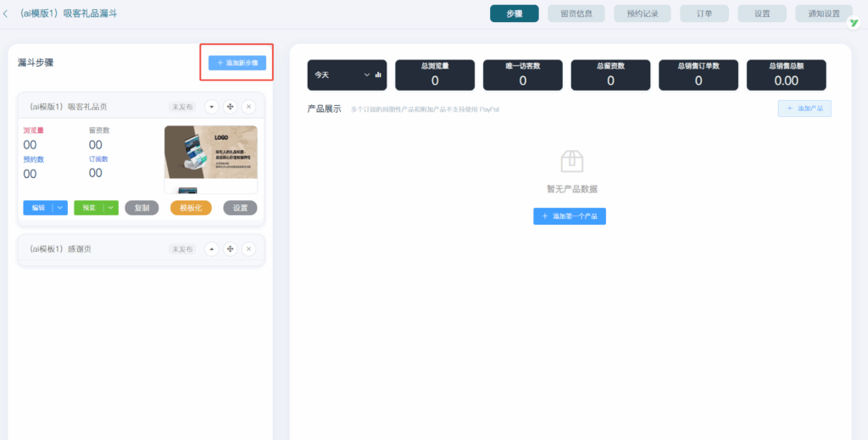Move the 吸客礼品页 step down with arrow icon

click(x=211, y=107)
